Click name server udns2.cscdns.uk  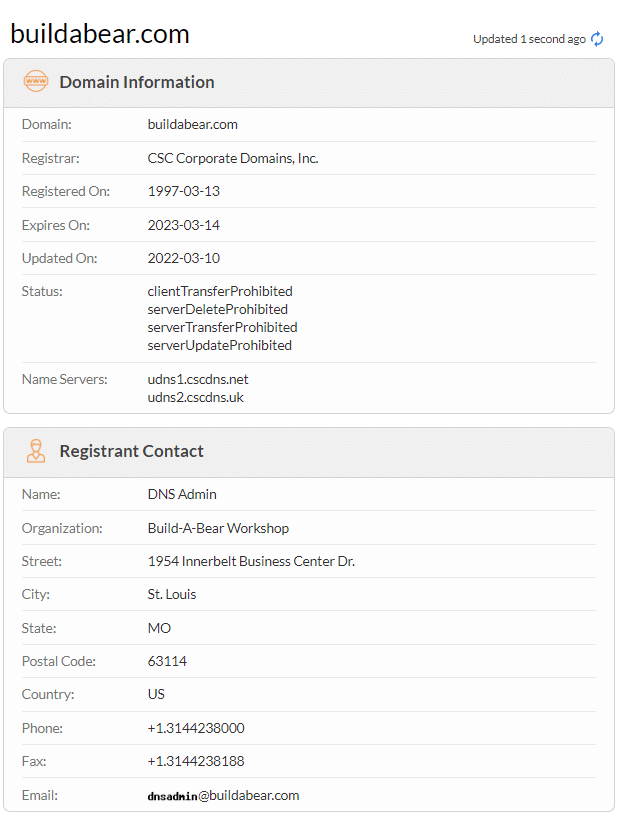pyautogui.click(x=196, y=397)
